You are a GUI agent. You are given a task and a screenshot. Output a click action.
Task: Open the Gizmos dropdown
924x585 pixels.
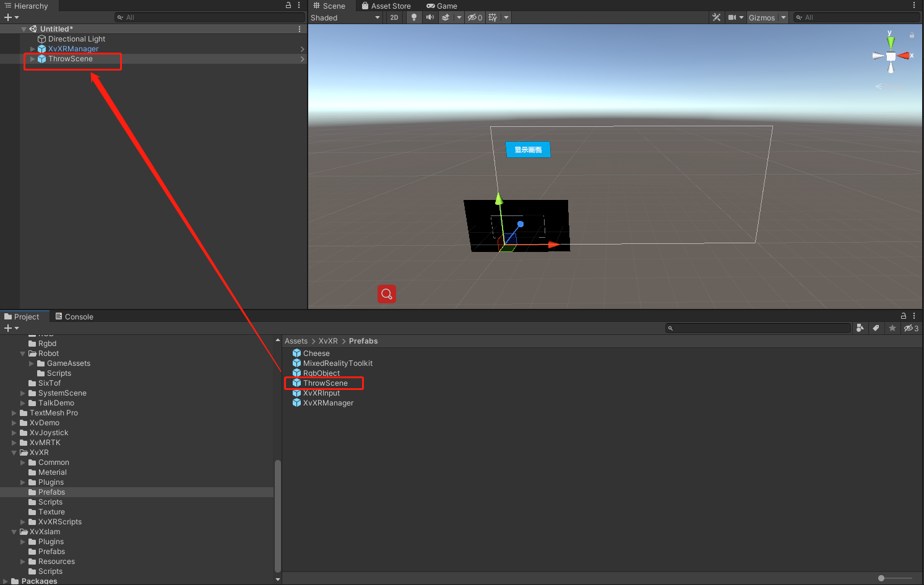pyautogui.click(x=767, y=17)
